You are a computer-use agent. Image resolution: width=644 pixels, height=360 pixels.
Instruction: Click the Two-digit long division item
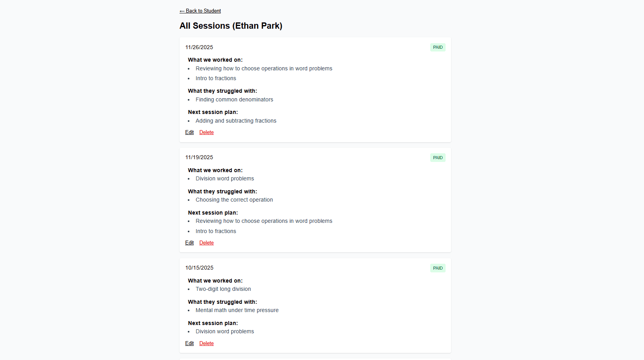coord(223,289)
